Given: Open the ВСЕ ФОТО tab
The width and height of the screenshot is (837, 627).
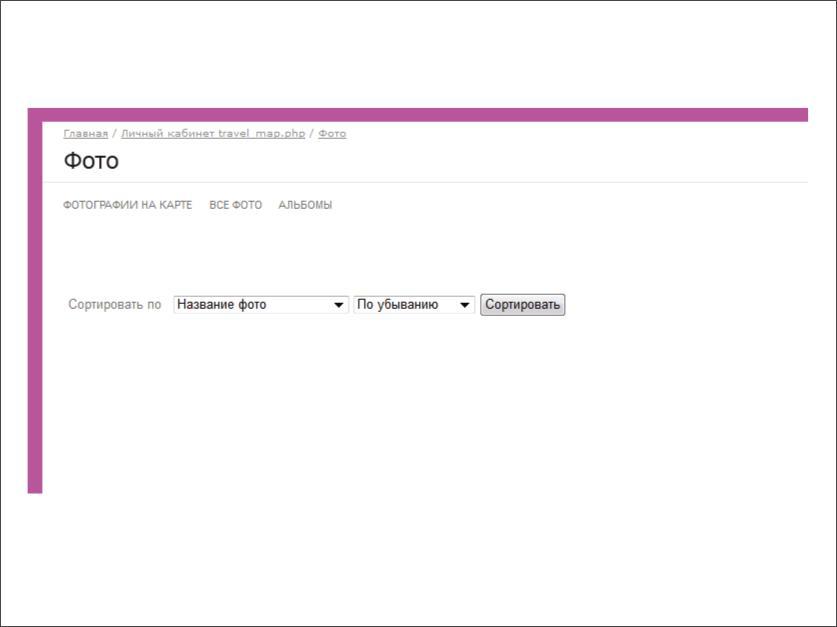Looking at the screenshot, I should (x=235, y=205).
